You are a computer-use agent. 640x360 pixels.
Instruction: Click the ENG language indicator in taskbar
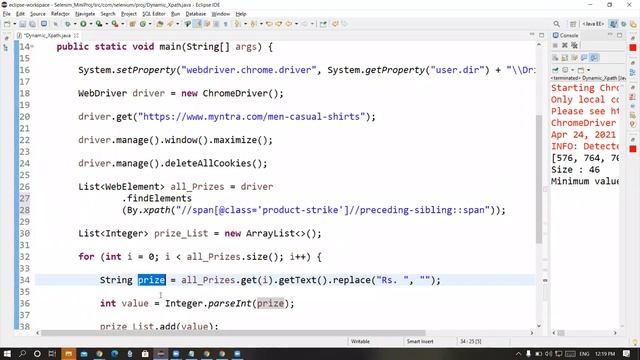[584, 354]
